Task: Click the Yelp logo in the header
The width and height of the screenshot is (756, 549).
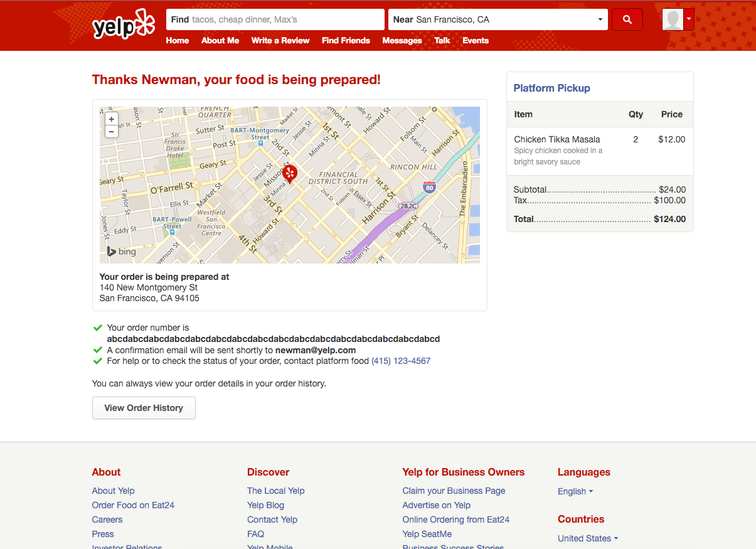Action: pyautogui.click(x=123, y=24)
